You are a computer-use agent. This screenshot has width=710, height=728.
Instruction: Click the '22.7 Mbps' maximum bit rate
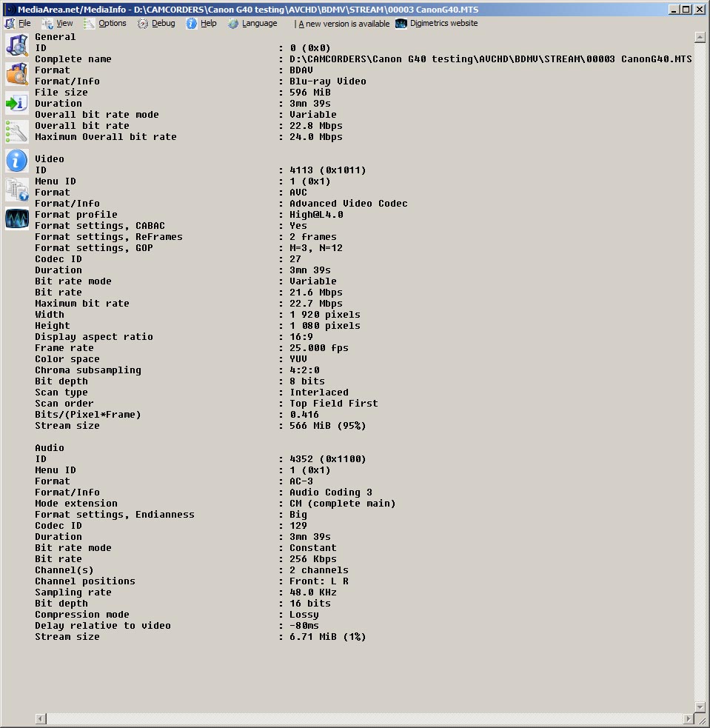tap(316, 304)
